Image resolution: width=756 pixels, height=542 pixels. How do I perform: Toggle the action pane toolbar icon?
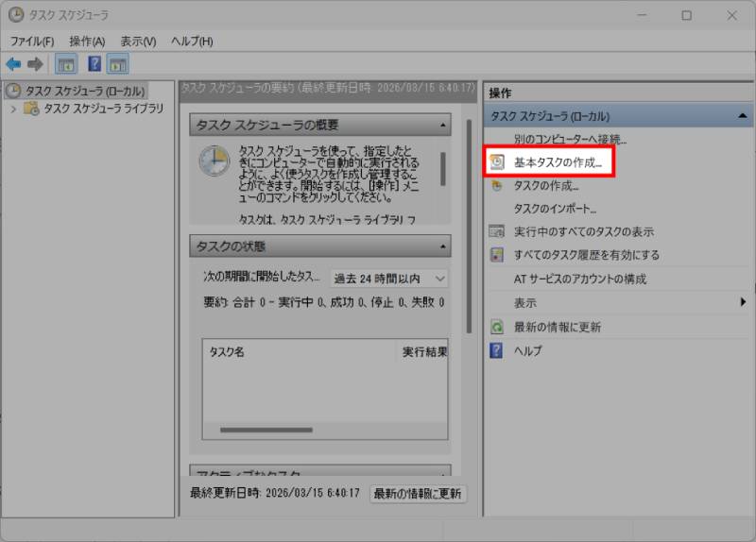tap(117, 64)
